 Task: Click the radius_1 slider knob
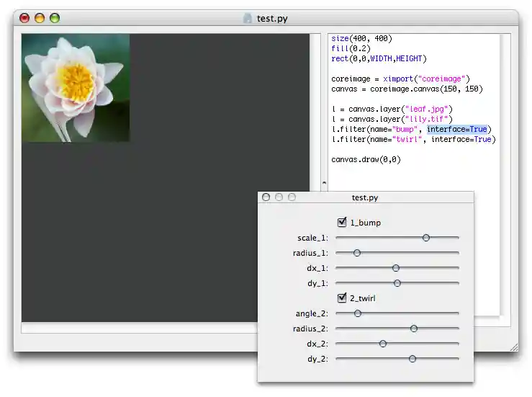pyautogui.click(x=357, y=253)
